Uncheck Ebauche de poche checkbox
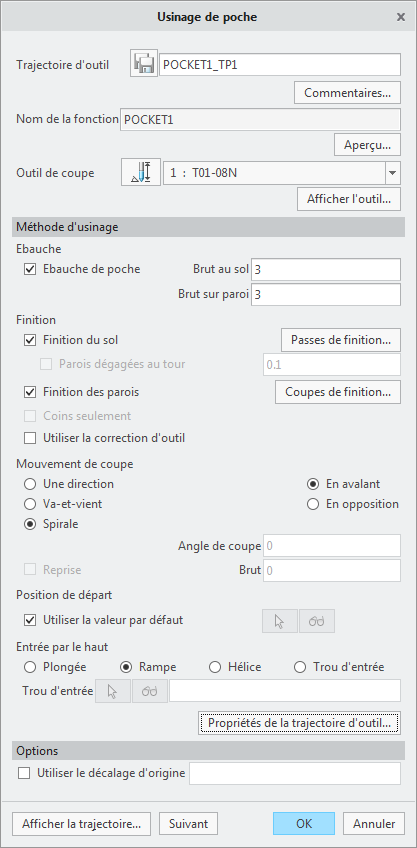The height and width of the screenshot is (848, 417). pos(30,269)
